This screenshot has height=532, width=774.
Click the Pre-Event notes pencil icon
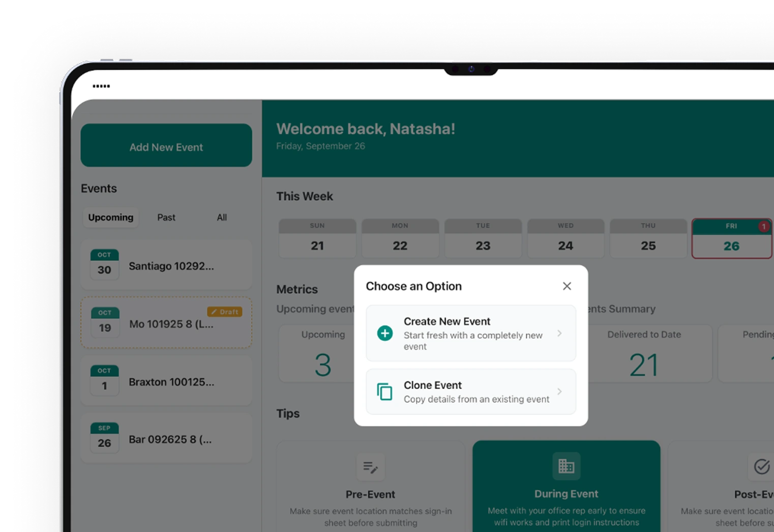coord(370,466)
